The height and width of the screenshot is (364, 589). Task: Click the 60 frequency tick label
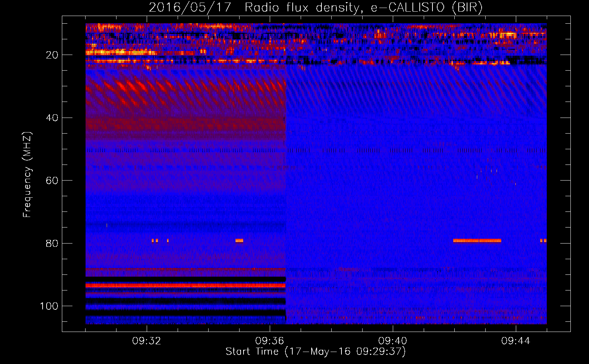pos(52,181)
